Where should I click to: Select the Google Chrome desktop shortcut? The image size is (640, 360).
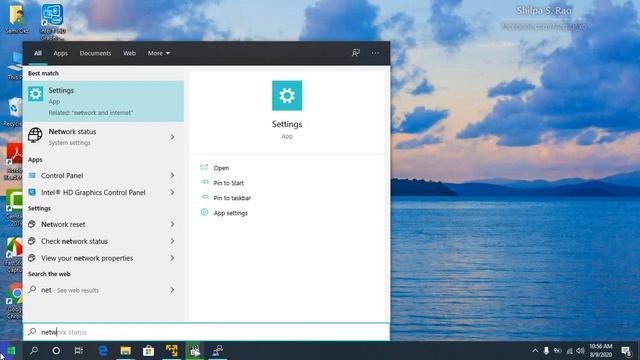pyautogui.click(x=15, y=301)
